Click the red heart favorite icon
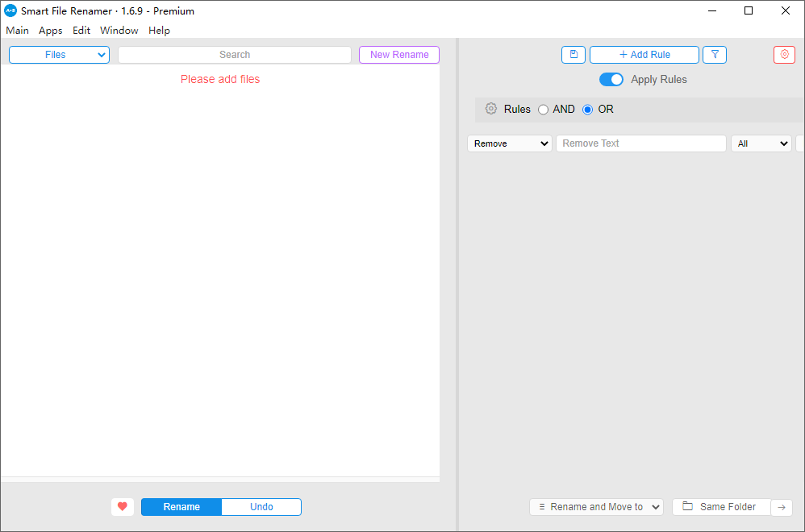Screen dimensions: 805x532 click(122, 507)
